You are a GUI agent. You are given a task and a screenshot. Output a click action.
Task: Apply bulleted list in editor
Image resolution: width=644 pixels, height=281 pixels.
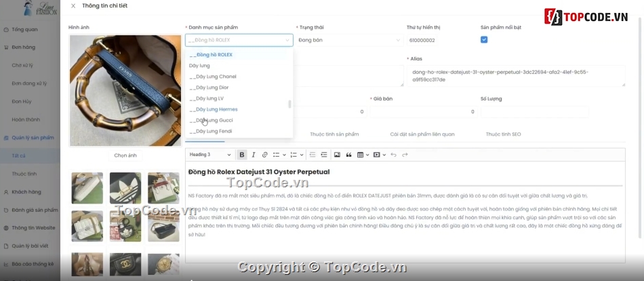tap(277, 155)
